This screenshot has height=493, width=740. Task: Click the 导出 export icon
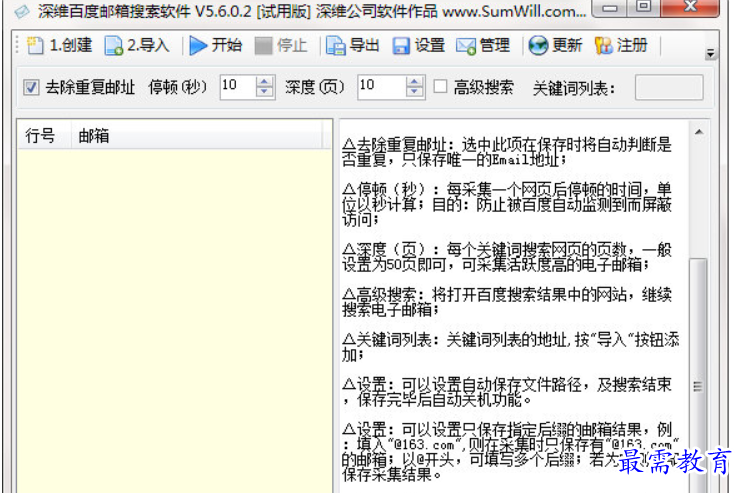[x=336, y=46]
